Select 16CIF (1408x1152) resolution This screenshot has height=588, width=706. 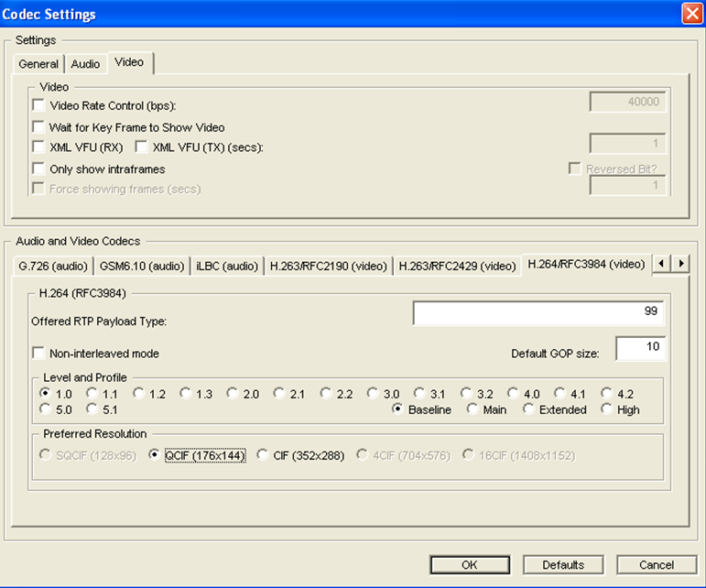click(x=468, y=454)
